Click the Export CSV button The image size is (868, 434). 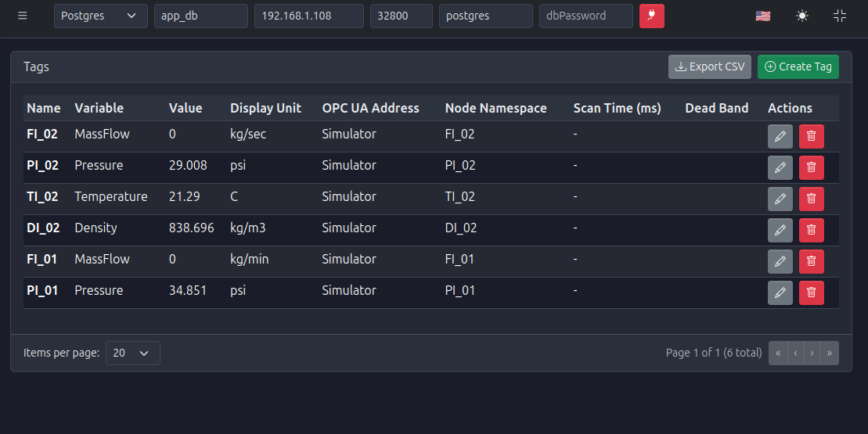pos(710,67)
